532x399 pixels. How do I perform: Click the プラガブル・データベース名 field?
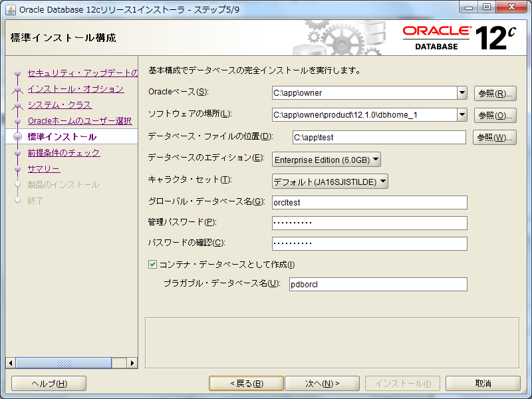pyautogui.click(x=378, y=285)
